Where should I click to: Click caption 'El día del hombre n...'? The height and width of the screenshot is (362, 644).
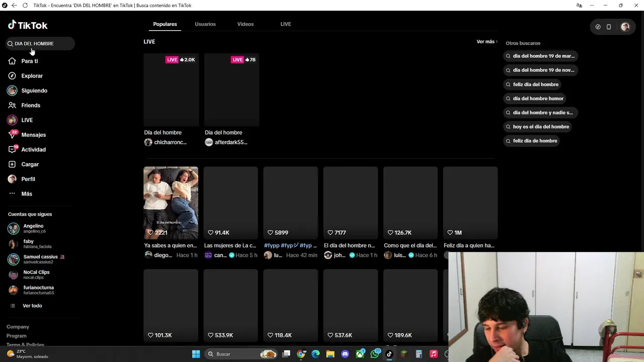[x=350, y=245]
